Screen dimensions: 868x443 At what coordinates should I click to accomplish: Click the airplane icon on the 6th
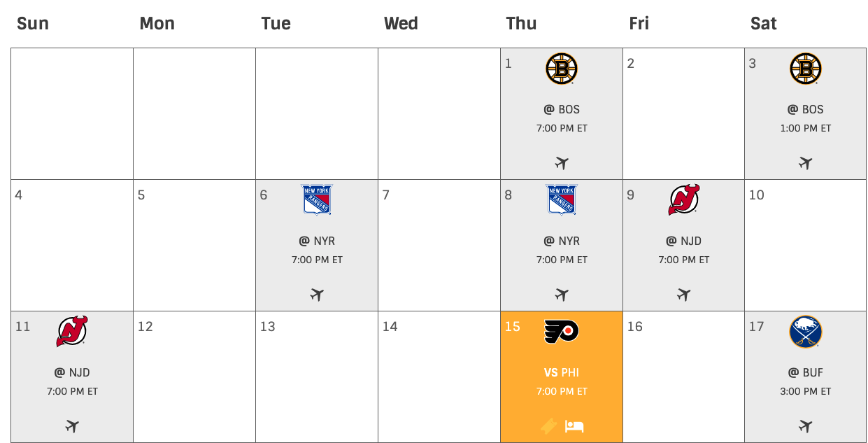pyautogui.click(x=317, y=295)
